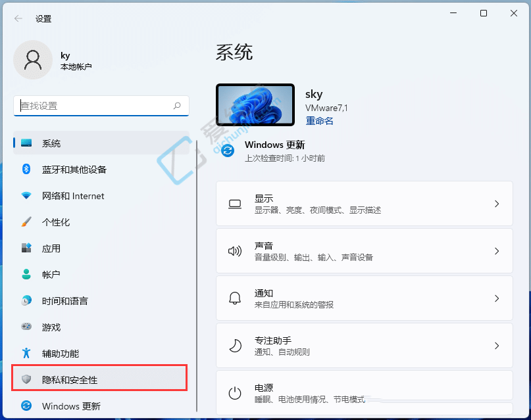
Task: Click 上次检查时间: 1 小时前 text
Action: [x=285, y=158]
